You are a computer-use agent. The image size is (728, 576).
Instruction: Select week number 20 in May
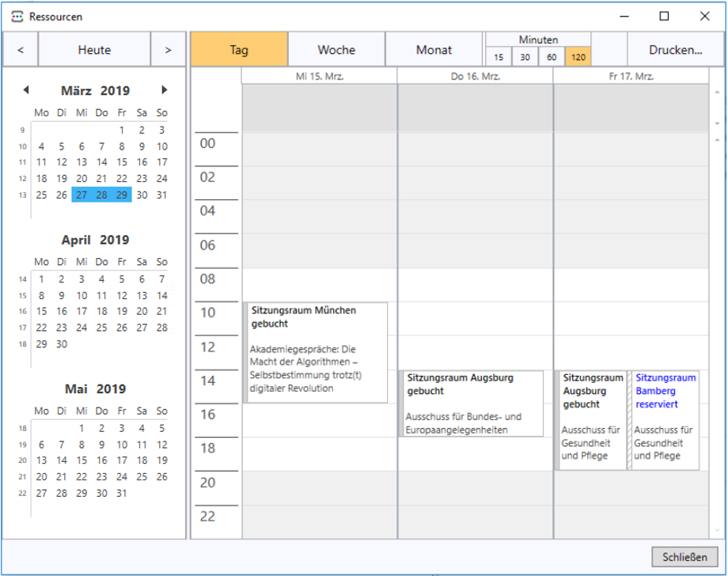[22, 460]
